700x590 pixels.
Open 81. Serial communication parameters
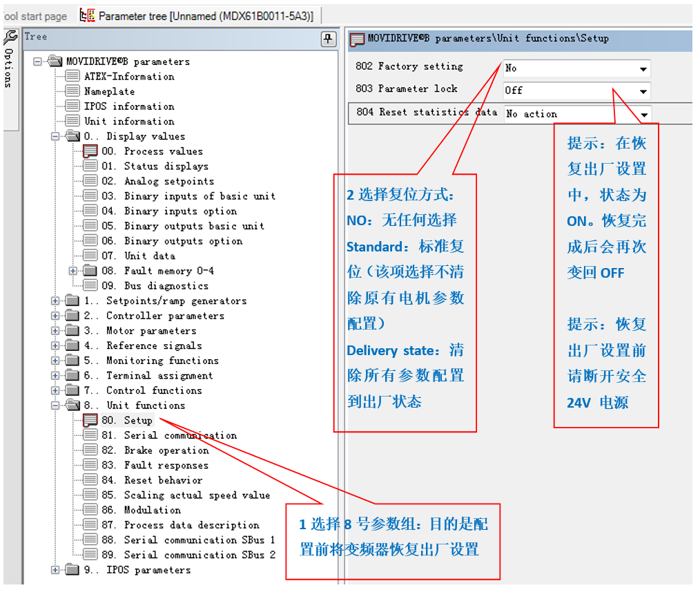(179, 435)
